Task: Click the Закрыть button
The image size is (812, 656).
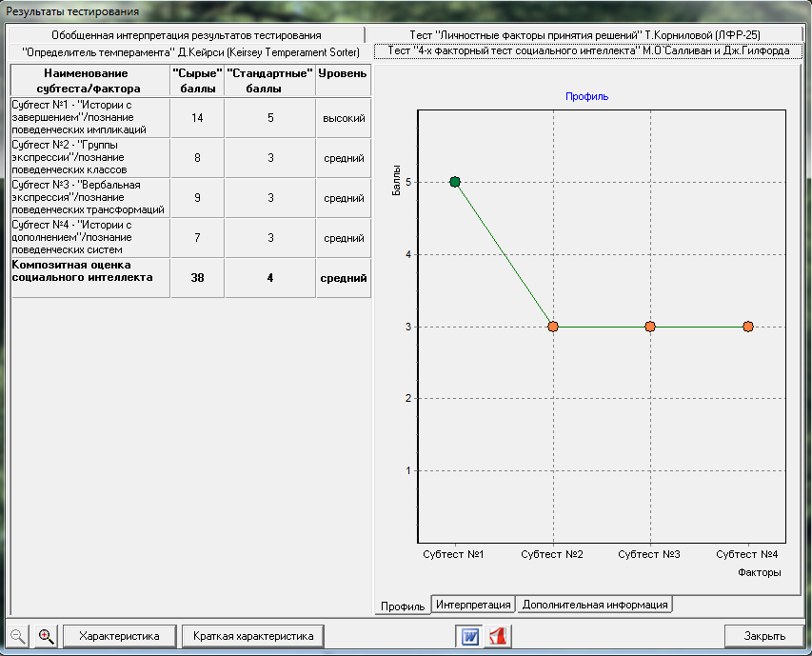Action: [x=764, y=636]
